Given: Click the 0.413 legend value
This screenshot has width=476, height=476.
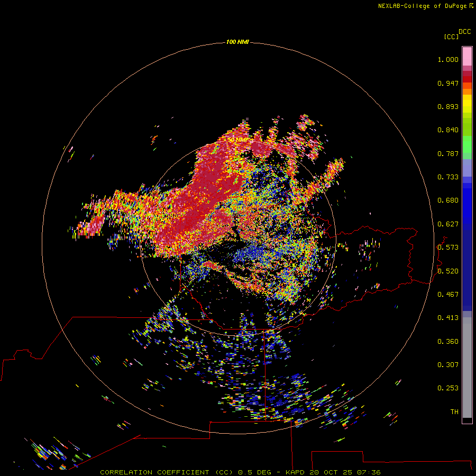Looking at the screenshot, I should click(x=448, y=318).
